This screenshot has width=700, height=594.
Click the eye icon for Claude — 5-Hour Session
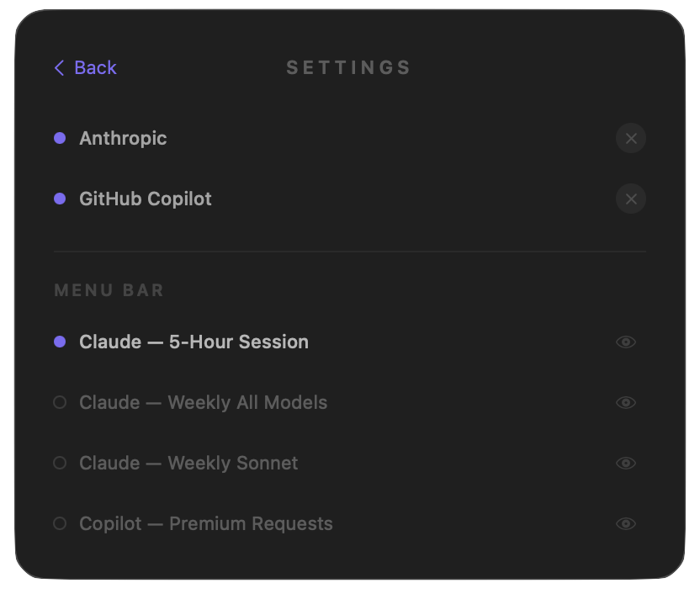(x=626, y=342)
